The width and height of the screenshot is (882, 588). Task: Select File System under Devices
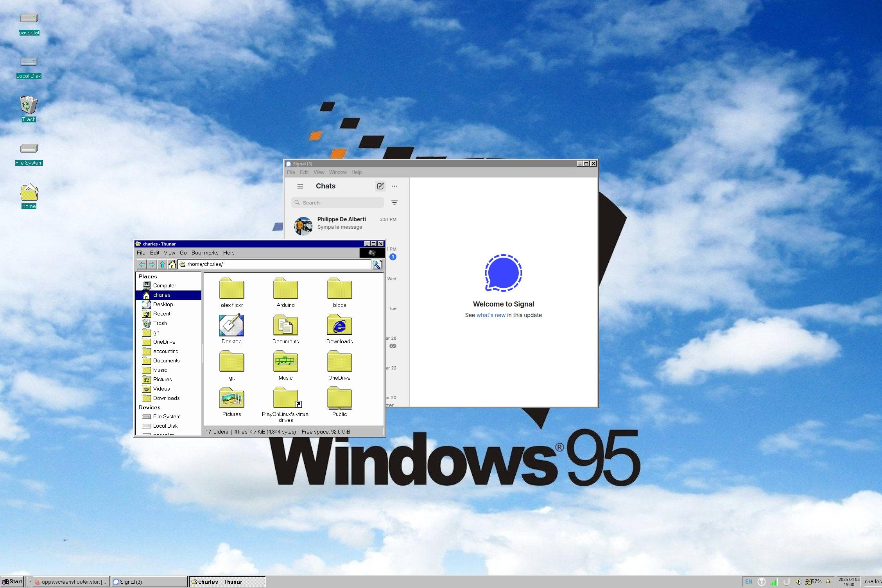point(169,417)
